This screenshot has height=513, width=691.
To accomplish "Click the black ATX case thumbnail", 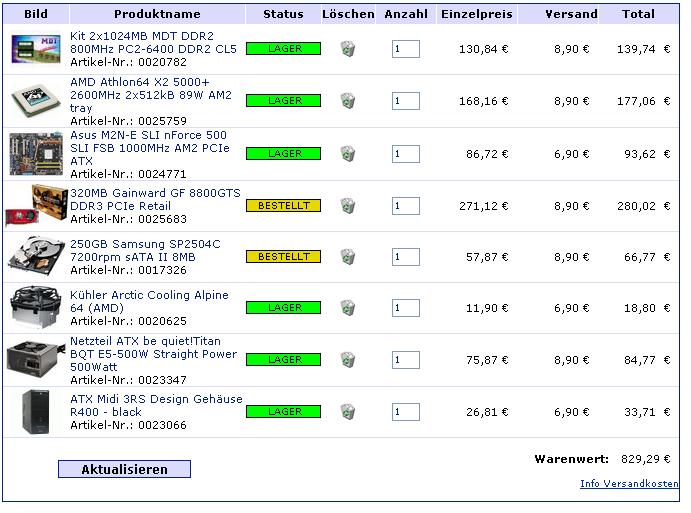I will coord(36,412).
